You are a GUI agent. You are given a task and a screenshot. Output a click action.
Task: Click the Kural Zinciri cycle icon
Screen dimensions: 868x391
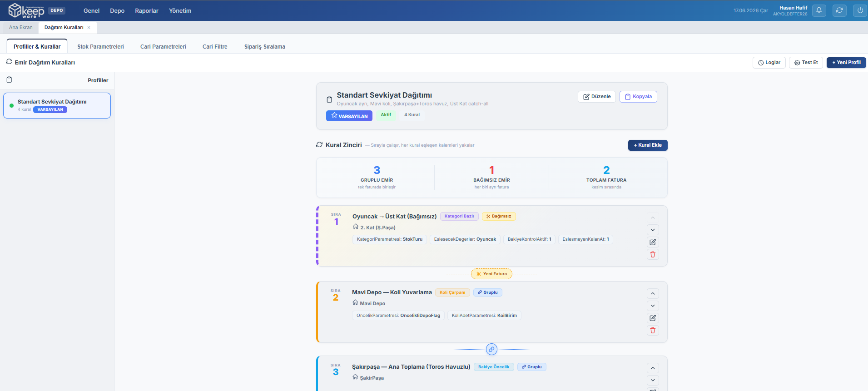319,145
